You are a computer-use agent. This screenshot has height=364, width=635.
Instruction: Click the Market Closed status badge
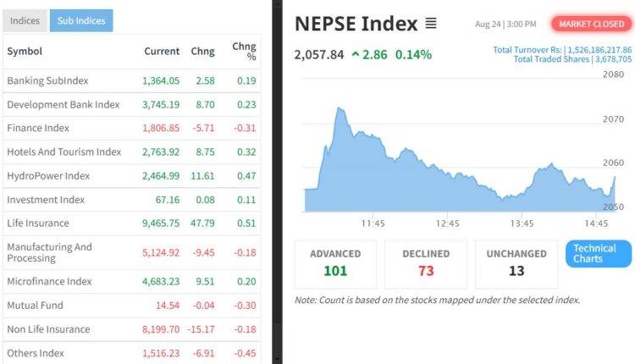pyautogui.click(x=591, y=24)
